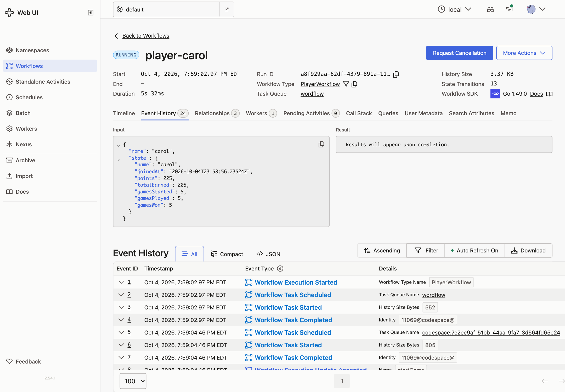Change the 100 rows per page selector
This screenshot has height=392, width=565.
click(133, 381)
